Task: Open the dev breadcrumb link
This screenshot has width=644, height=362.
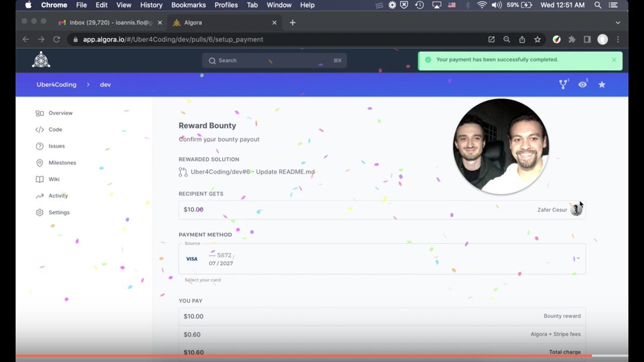Action: click(x=105, y=84)
